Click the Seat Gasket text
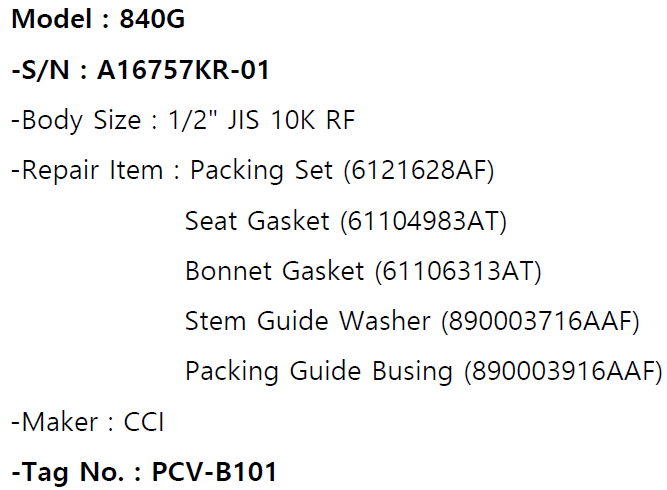Viewport: 667px width, 490px height. point(257,221)
